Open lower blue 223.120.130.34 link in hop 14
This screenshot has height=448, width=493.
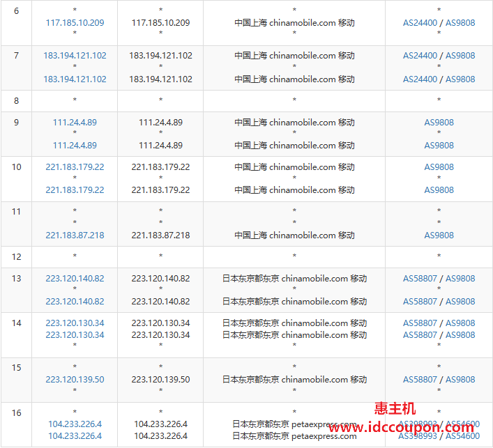coord(75,335)
